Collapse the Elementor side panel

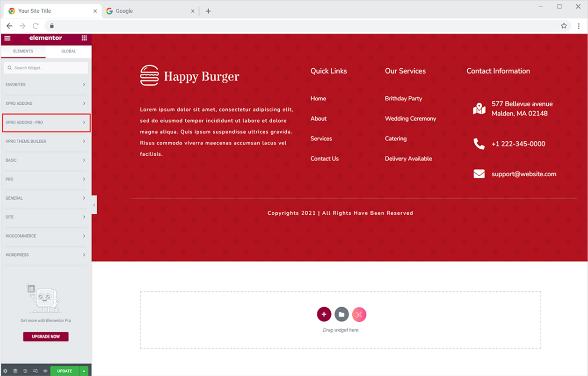[94, 205]
